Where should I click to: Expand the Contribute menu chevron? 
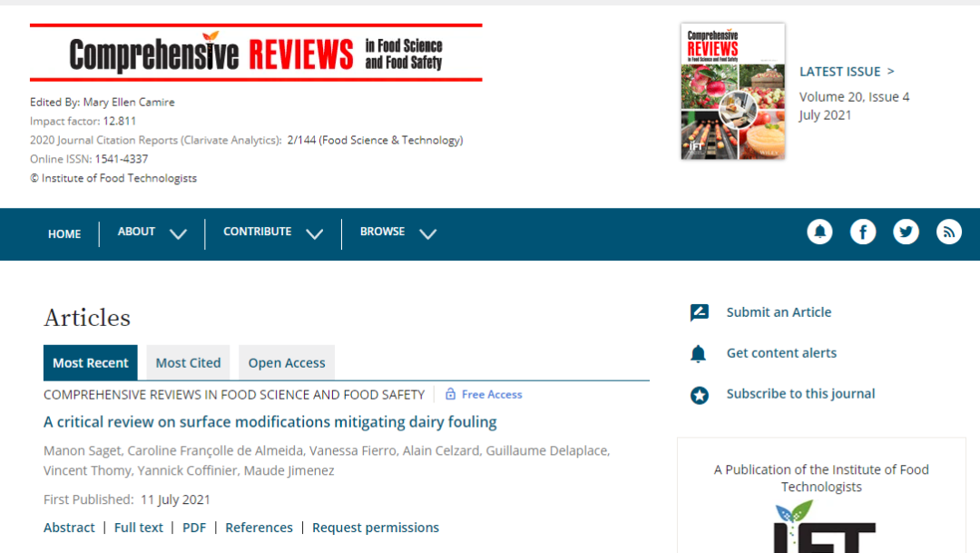pyautogui.click(x=314, y=234)
